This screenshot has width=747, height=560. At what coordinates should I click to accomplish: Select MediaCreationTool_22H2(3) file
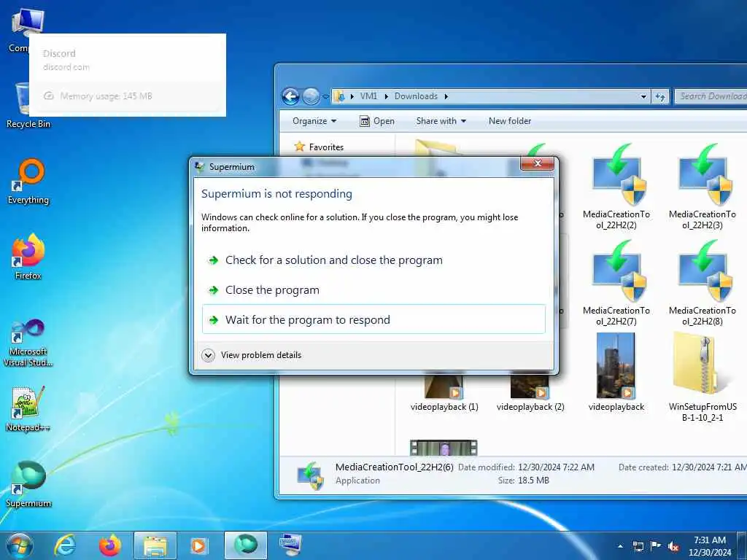coord(703,187)
